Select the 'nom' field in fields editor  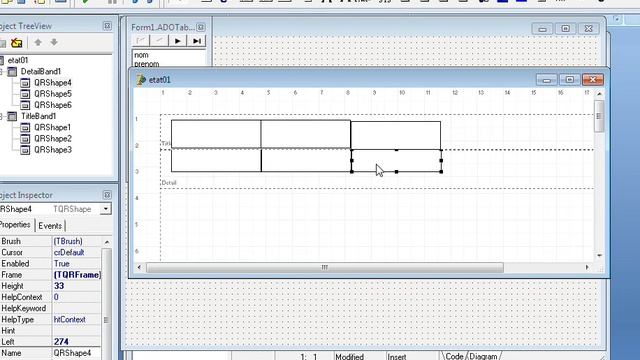pos(141,55)
